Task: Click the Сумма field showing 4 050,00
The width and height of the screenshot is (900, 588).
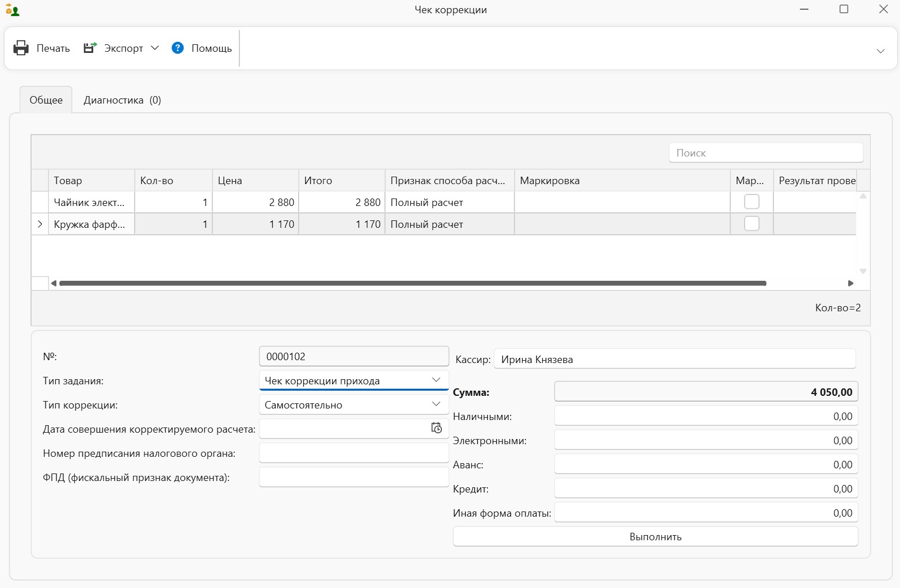Action: (x=706, y=392)
